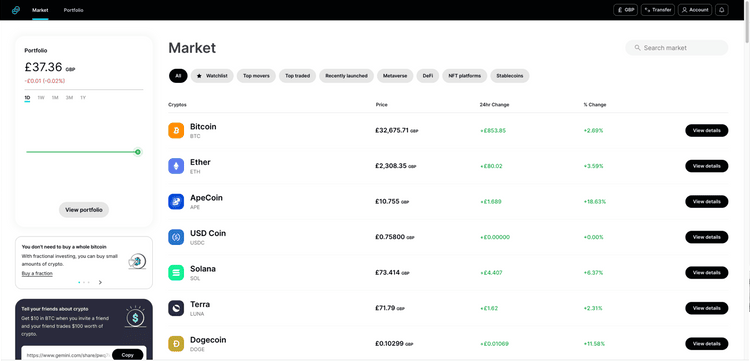Select the Watchlist filter

point(212,76)
